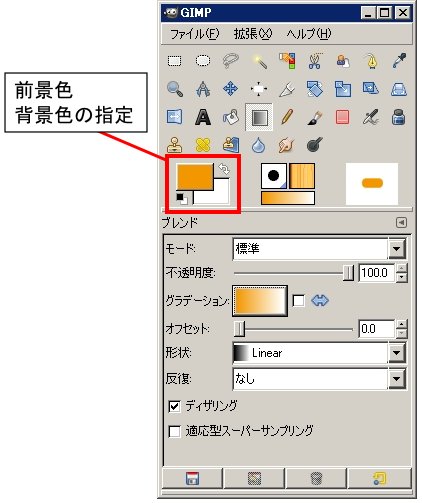Select the Paths pen tool
The height and width of the screenshot is (503, 422).
tap(371, 61)
